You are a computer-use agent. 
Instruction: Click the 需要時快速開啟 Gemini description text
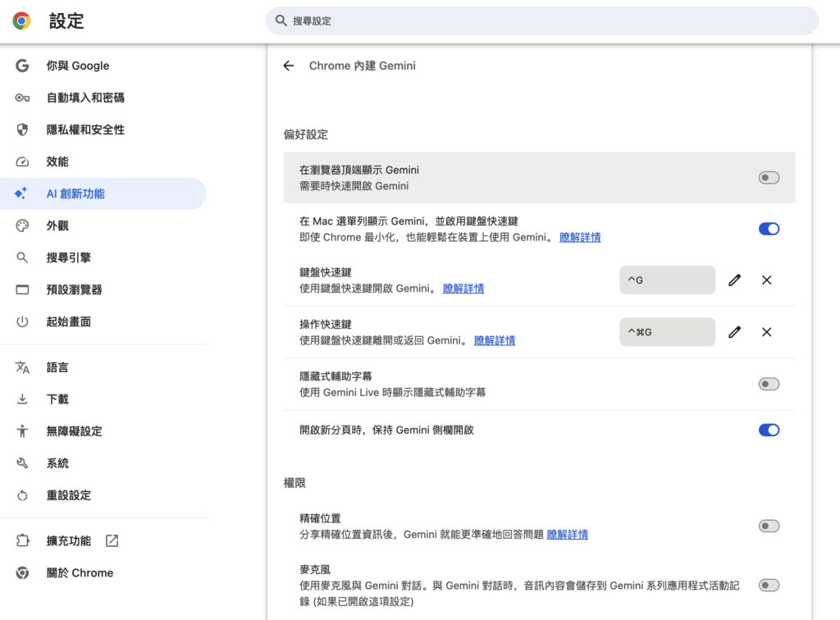tap(354, 186)
